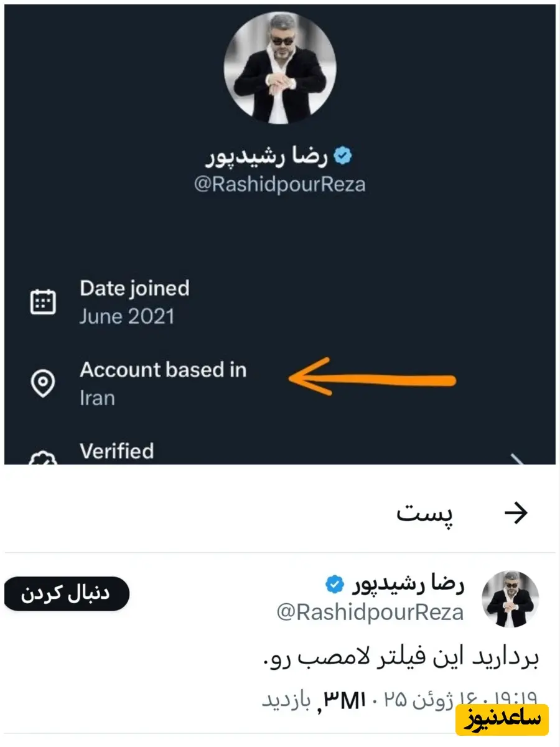
Task: Tap the blue verification checkmark next to رضا رشیدپور
Action: point(341,154)
